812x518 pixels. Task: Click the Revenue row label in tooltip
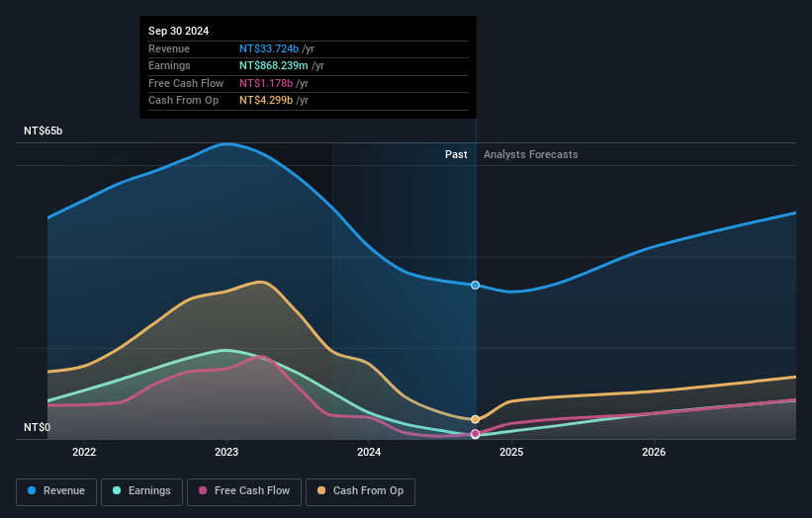169,48
